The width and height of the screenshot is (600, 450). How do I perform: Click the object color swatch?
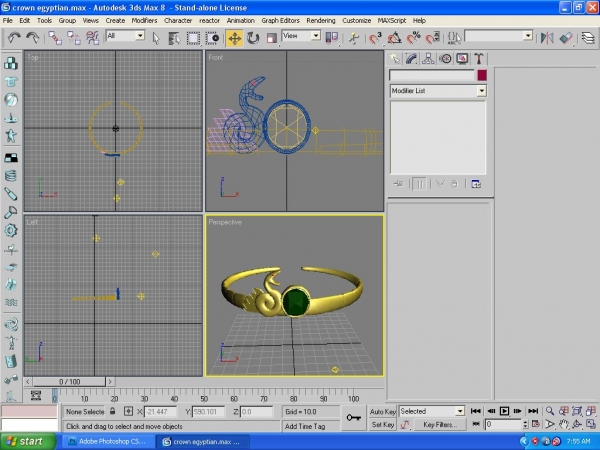click(482, 75)
